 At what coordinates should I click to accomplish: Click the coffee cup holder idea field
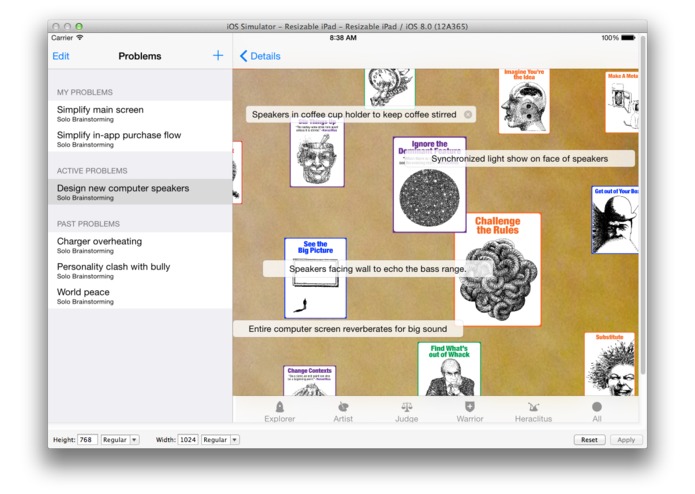pyautogui.click(x=361, y=115)
